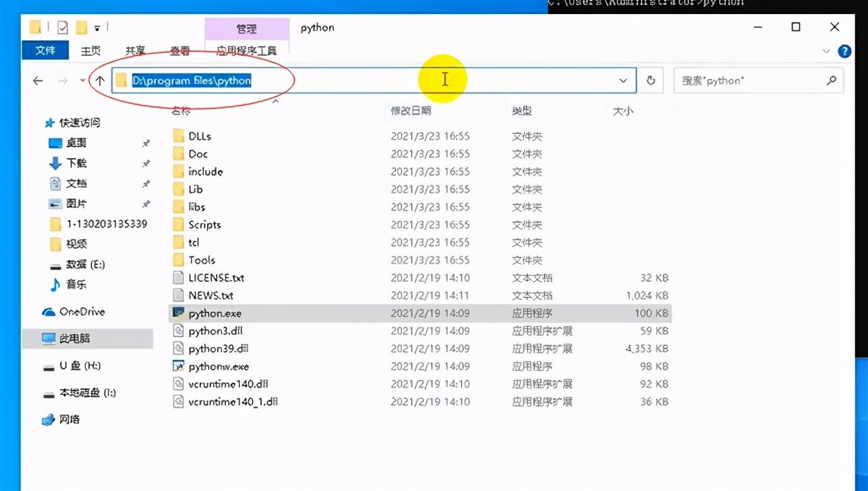Click the back navigation arrow
868x491 pixels.
pos(38,80)
